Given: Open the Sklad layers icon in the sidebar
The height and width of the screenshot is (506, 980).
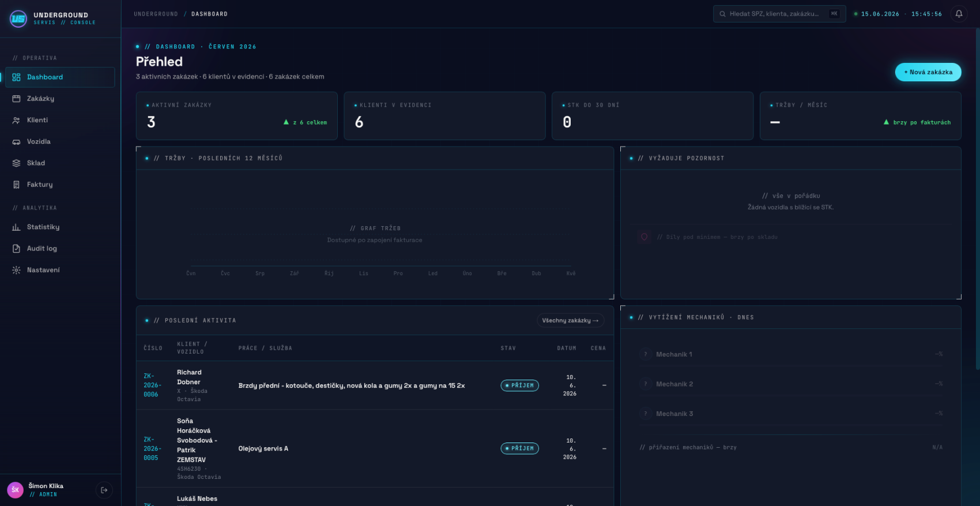Looking at the screenshot, I should 16,163.
